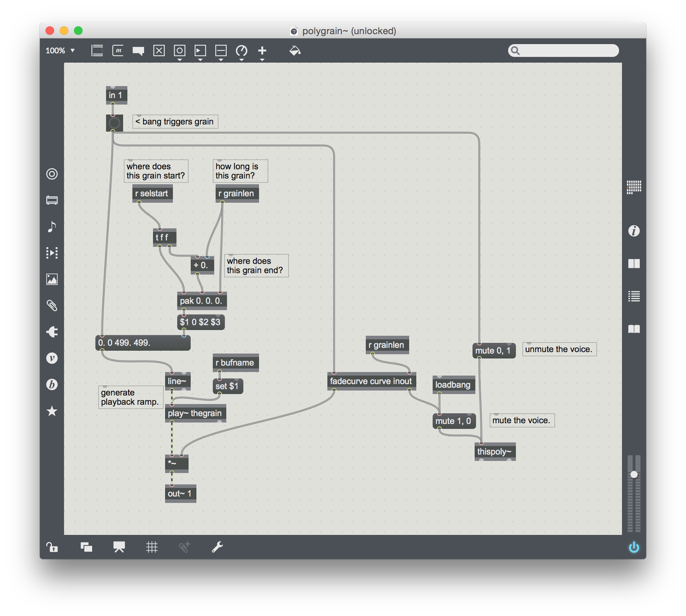
Task: Open the star favorites collection
Action: 52,411
